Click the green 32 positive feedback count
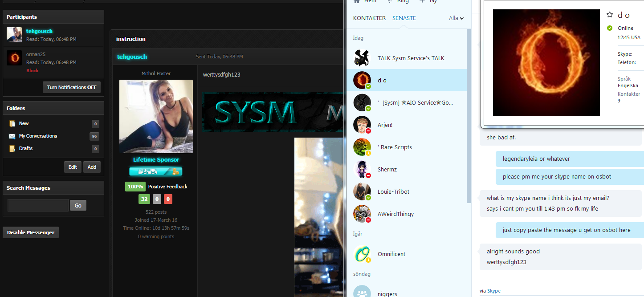644x297 pixels. [x=144, y=199]
